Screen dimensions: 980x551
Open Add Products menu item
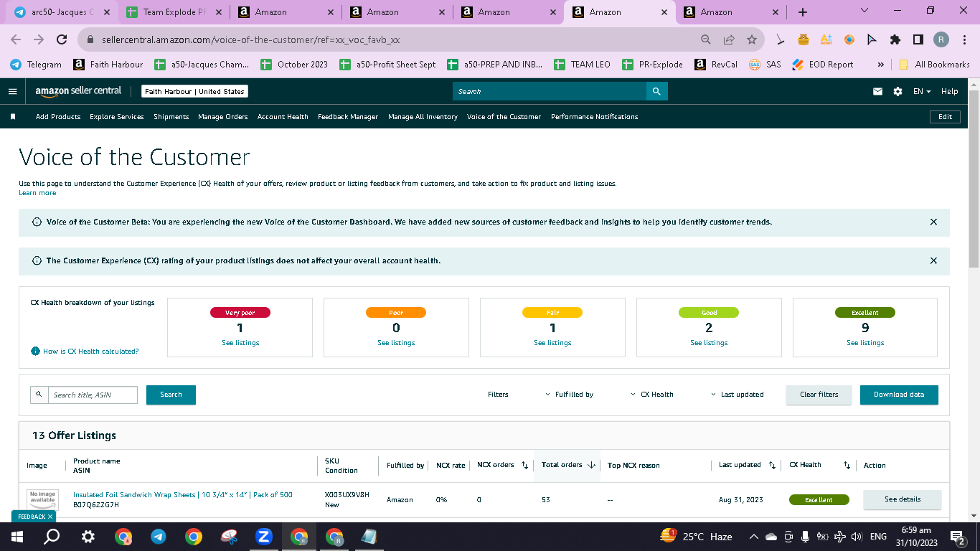(58, 116)
